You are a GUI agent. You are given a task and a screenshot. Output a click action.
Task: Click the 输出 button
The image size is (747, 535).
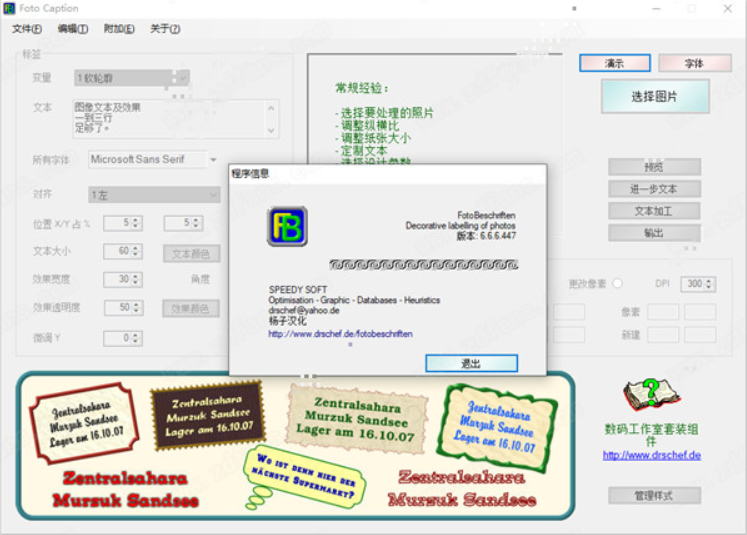(x=654, y=232)
